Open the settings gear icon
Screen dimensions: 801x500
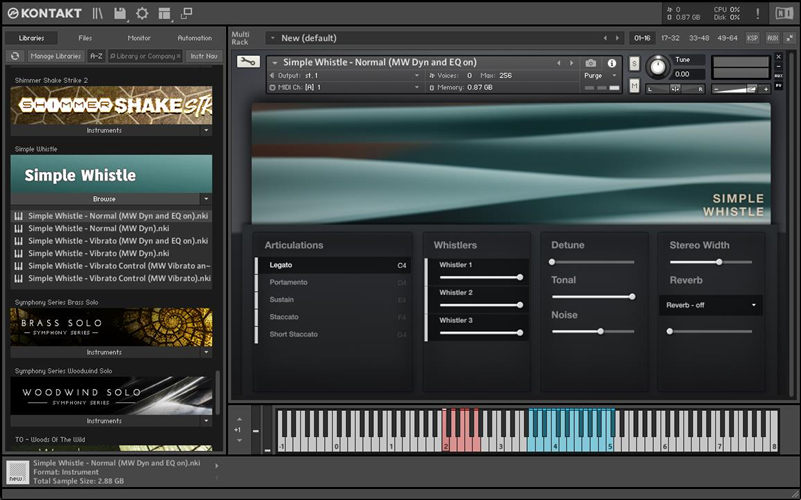[142, 13]
